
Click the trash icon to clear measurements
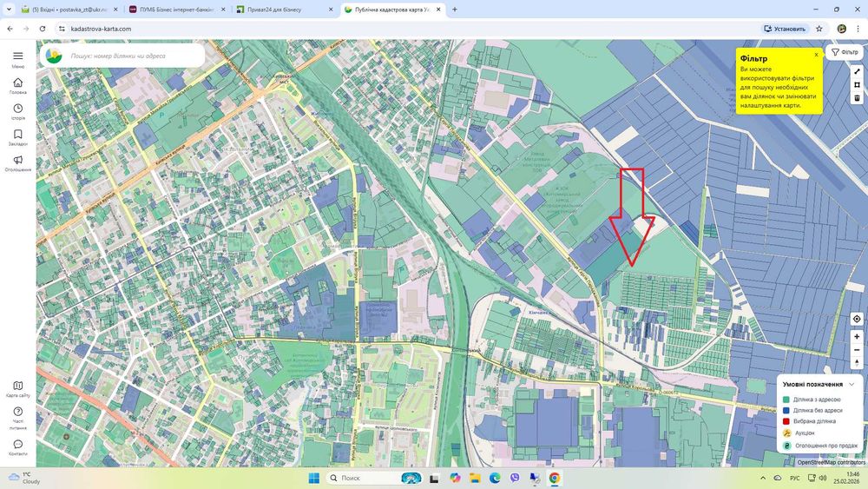(857, 98)
